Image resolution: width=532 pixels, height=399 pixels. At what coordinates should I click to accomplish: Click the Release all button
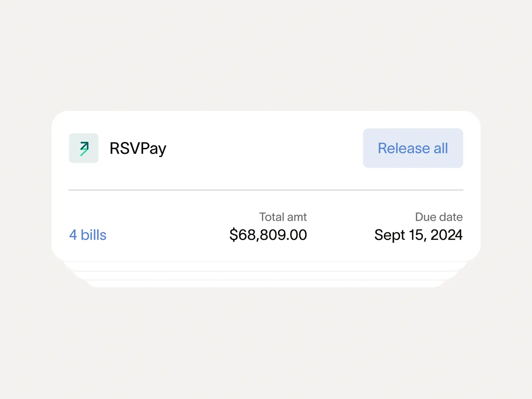point(413,148)
